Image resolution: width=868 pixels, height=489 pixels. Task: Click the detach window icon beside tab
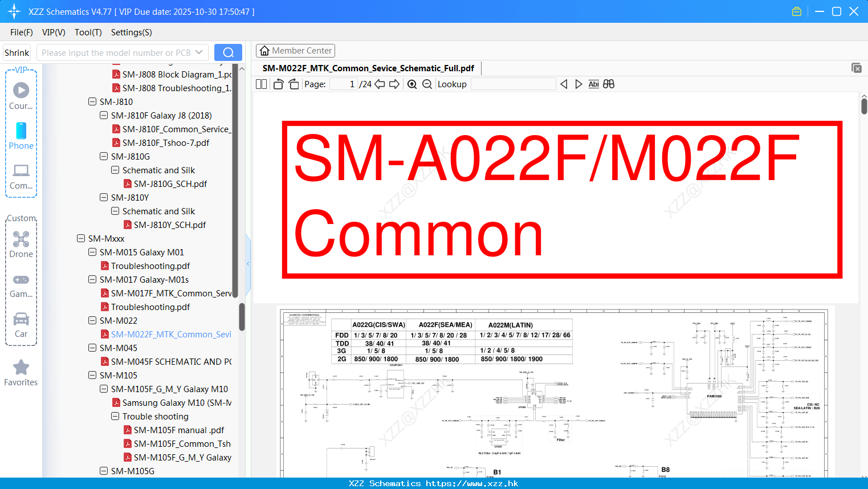point(856,68)
